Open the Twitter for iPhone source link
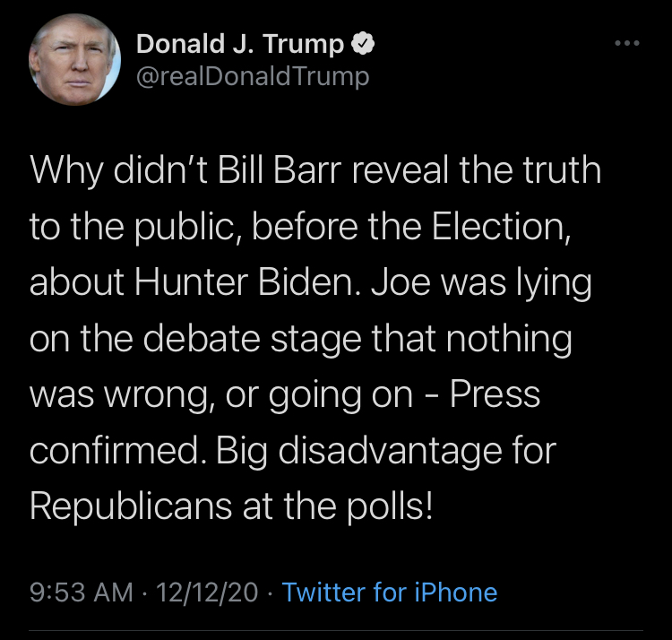The width and height of the screenshot is (672, 640). coord(389,592)
